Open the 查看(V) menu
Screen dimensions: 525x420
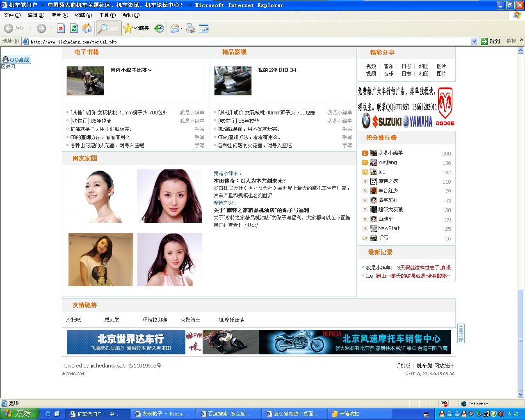(x=60, y=15)
